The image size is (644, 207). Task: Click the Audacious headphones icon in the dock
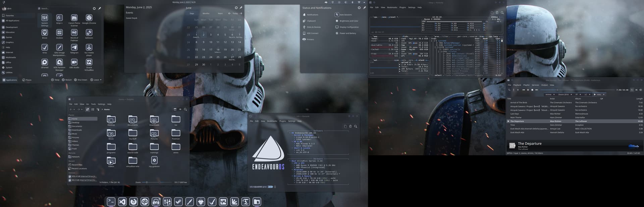tap(156, 201)
